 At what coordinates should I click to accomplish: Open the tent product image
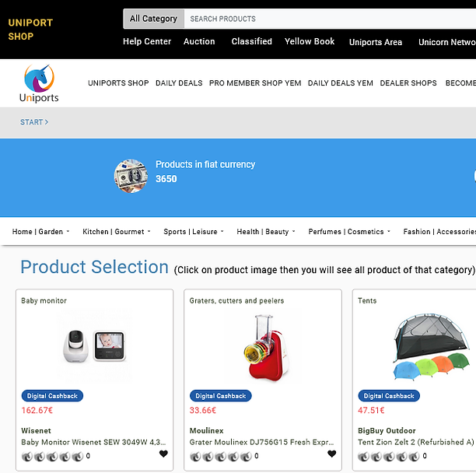coord(431,347)
